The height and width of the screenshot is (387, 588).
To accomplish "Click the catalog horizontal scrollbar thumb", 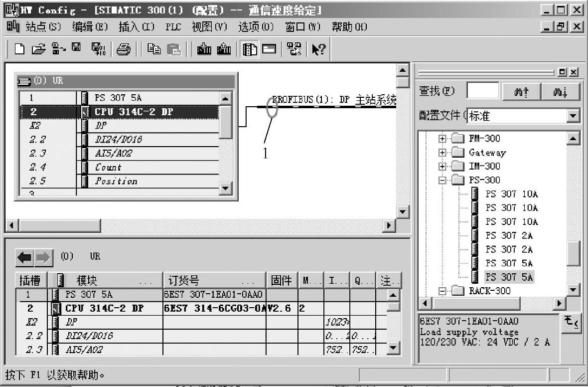I will tap(476, 303).
